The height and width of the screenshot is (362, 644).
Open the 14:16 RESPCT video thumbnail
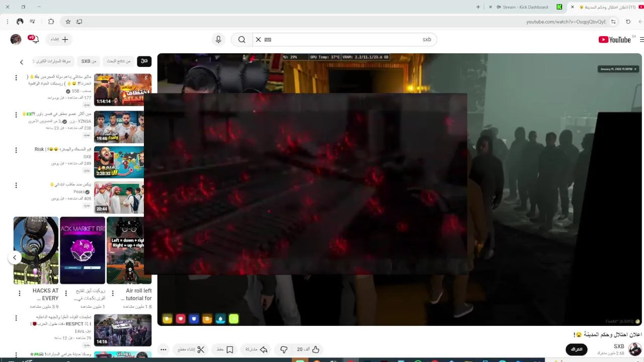click(123, 330)
